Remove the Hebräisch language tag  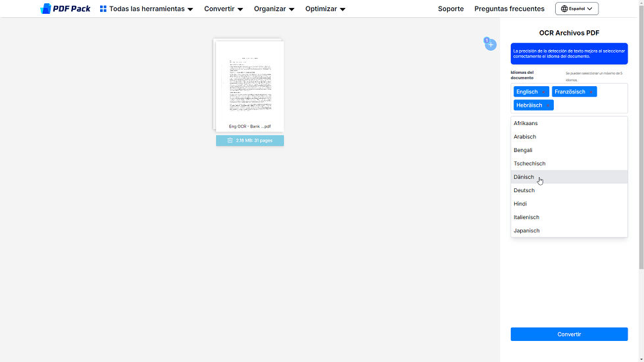(x=549, y=105)
